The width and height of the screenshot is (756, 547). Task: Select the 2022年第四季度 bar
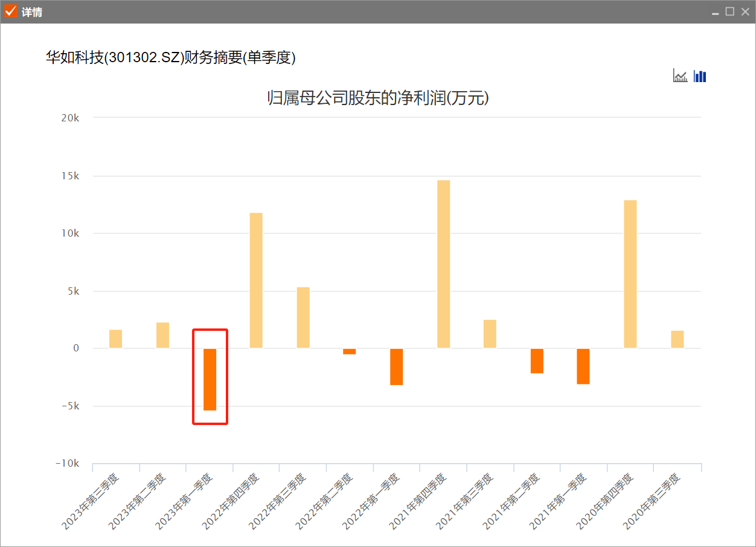(256, 281)
